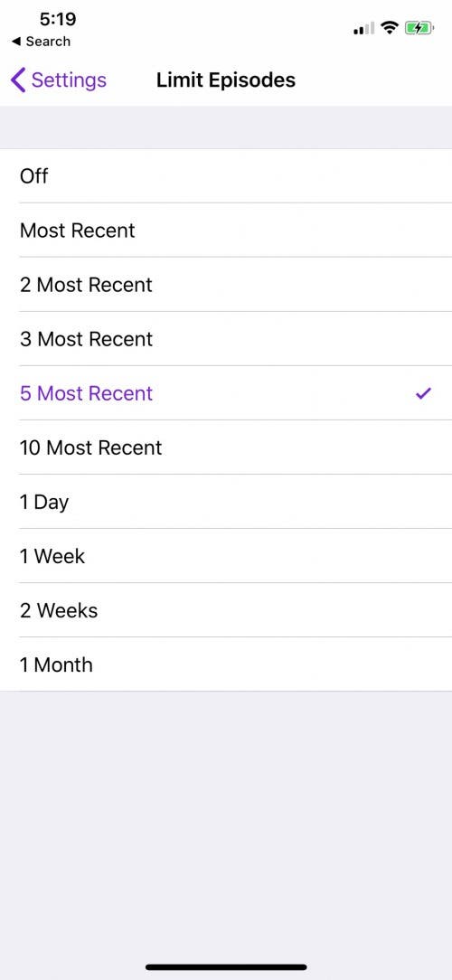Select 5 Most Recent row

point(226,393)
